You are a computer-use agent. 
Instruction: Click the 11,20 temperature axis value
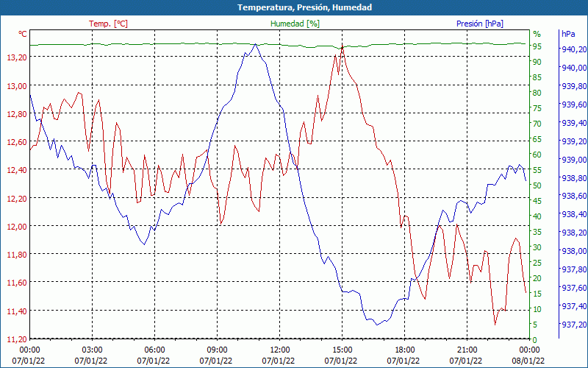click(x=17, y=339)
